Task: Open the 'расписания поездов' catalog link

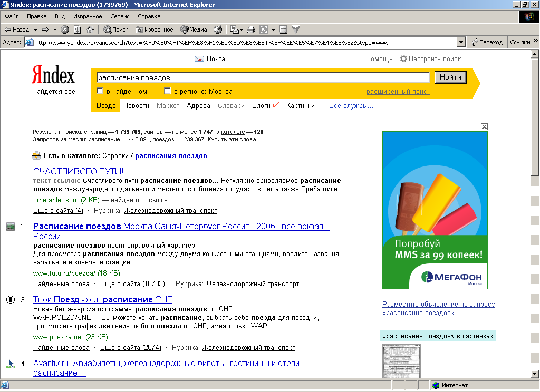Action: (171, 156)
